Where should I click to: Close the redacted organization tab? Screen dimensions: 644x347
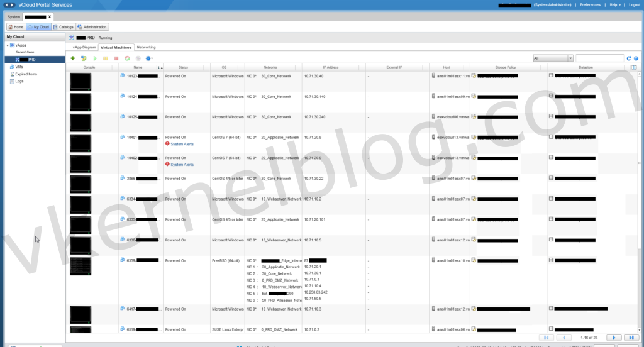(50, 17)
